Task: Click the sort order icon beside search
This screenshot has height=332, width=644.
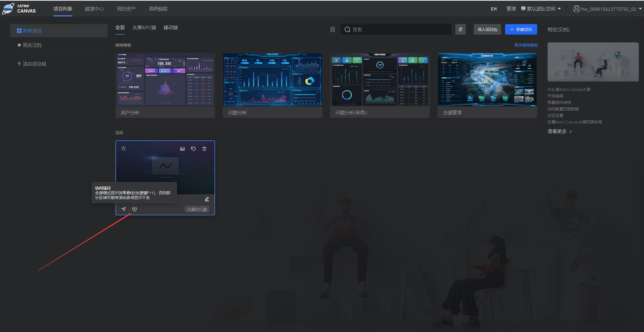Action: 460,29
